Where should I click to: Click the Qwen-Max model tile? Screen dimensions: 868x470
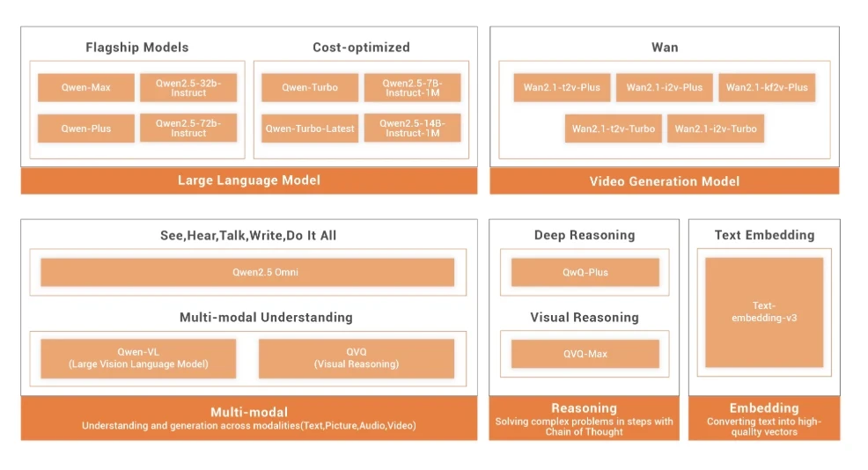click(x=86, y=87)
